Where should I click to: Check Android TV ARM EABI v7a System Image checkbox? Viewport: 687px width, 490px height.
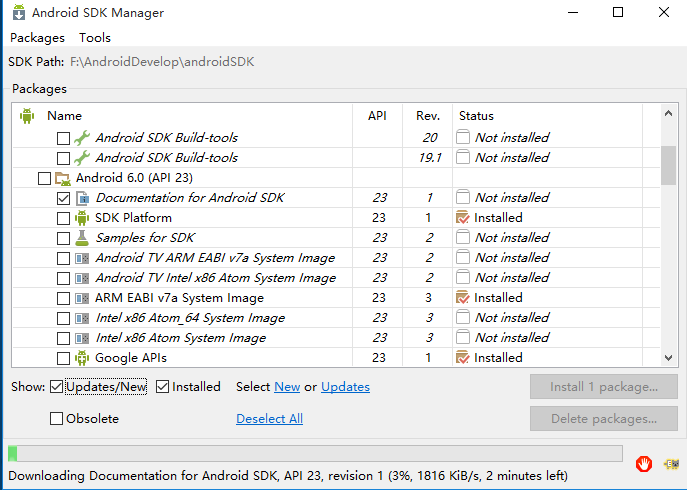pyautogui.click(x=64, y=258)
